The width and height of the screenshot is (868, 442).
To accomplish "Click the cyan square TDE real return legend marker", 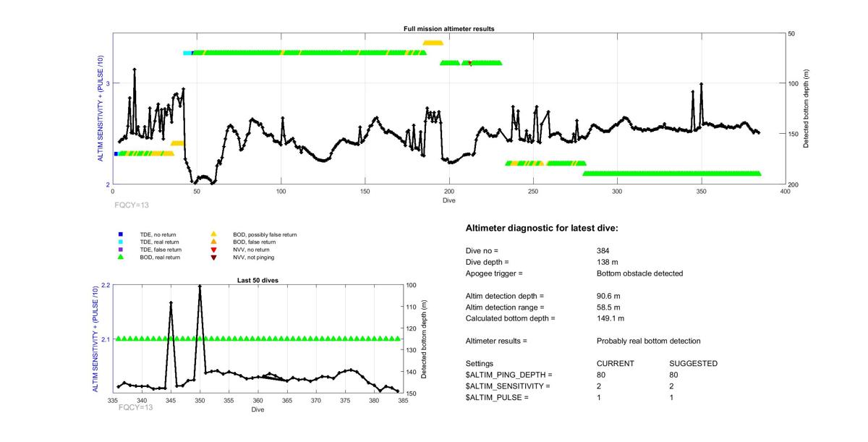I will (x=121, y=242).
